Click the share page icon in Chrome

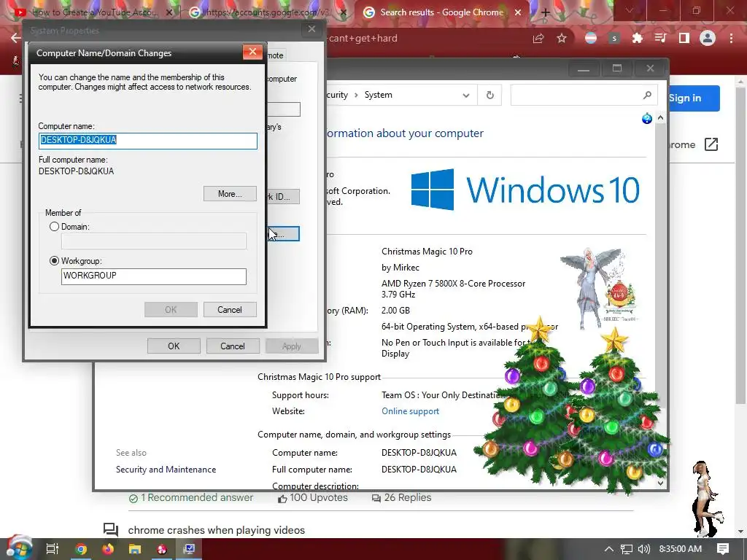tap(538, 38)
